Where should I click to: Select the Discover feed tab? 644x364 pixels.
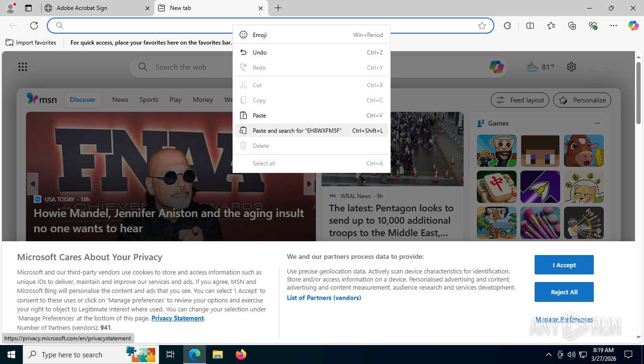click(x=83, y=100)
